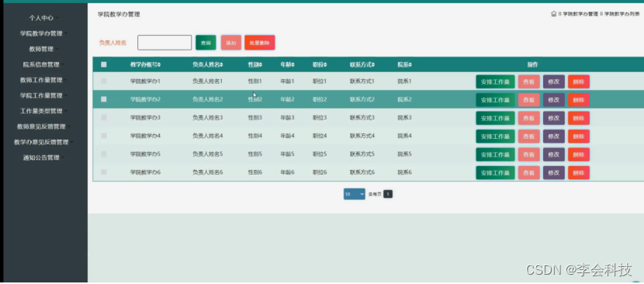Sort by 负责人姓名 column arrows
The width and height of the screenshot is (644, 284).
tap(222, 65)
